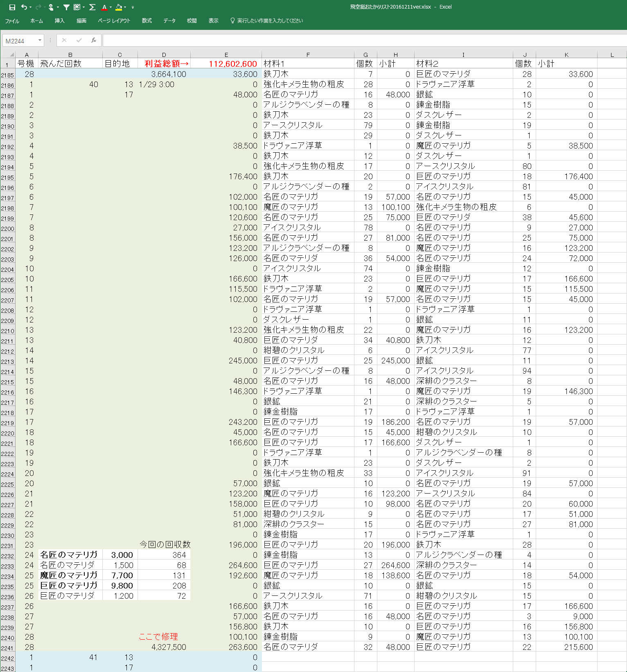Click the Filter funnel icon
627x672 pixels.
(x=66, y=7)
